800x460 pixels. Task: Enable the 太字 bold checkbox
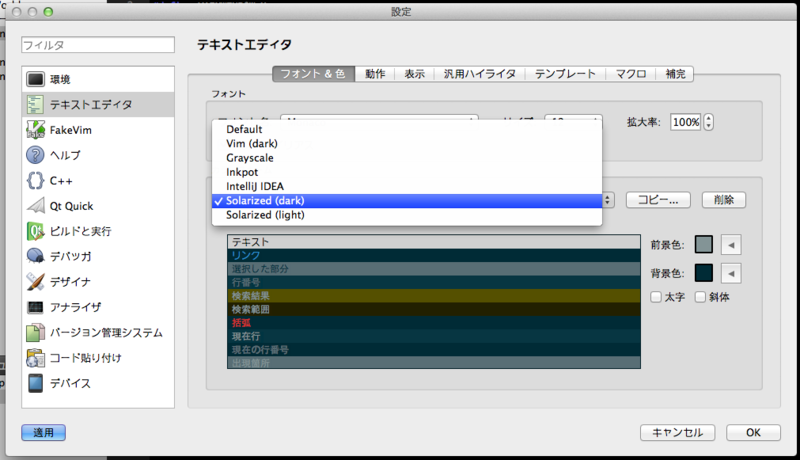coord(656,297)
